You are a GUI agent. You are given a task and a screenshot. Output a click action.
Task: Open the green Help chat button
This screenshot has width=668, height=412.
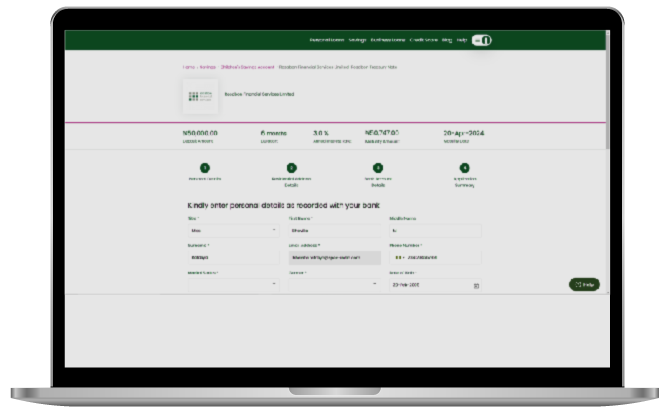[584, 284]
